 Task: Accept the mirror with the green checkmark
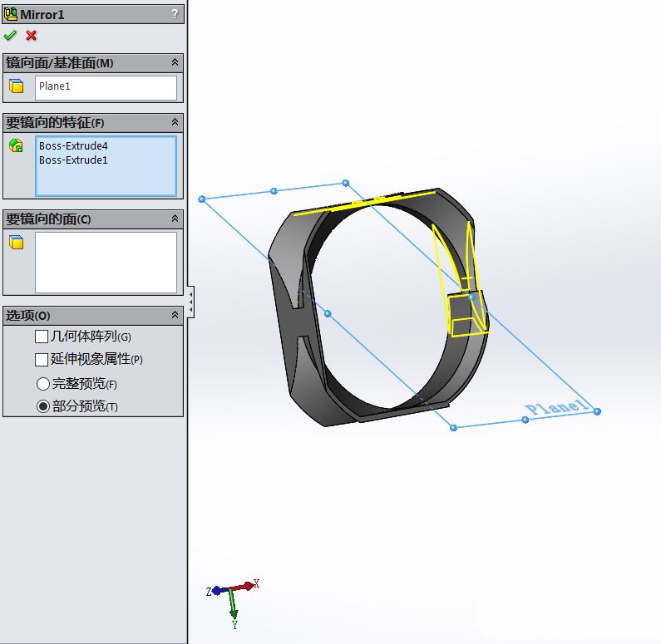point(10,36)
